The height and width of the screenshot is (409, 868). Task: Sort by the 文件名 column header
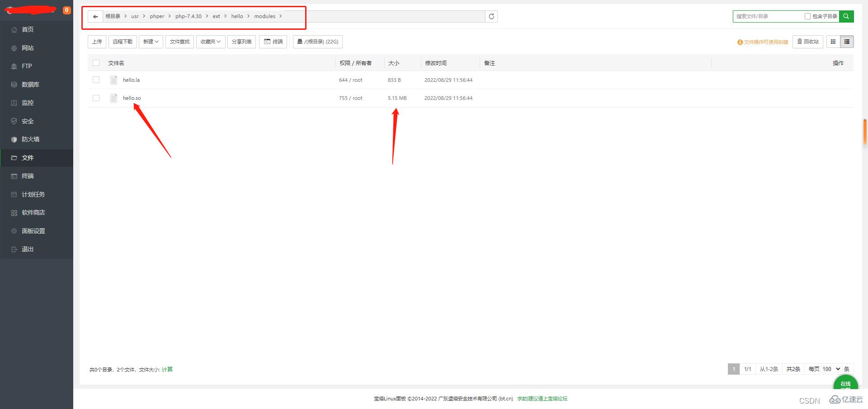coord(116,63)
